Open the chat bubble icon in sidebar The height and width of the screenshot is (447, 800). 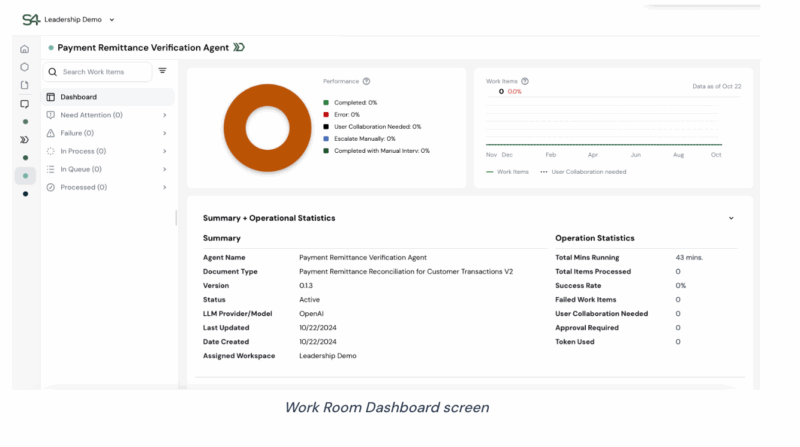coord(25,103)
